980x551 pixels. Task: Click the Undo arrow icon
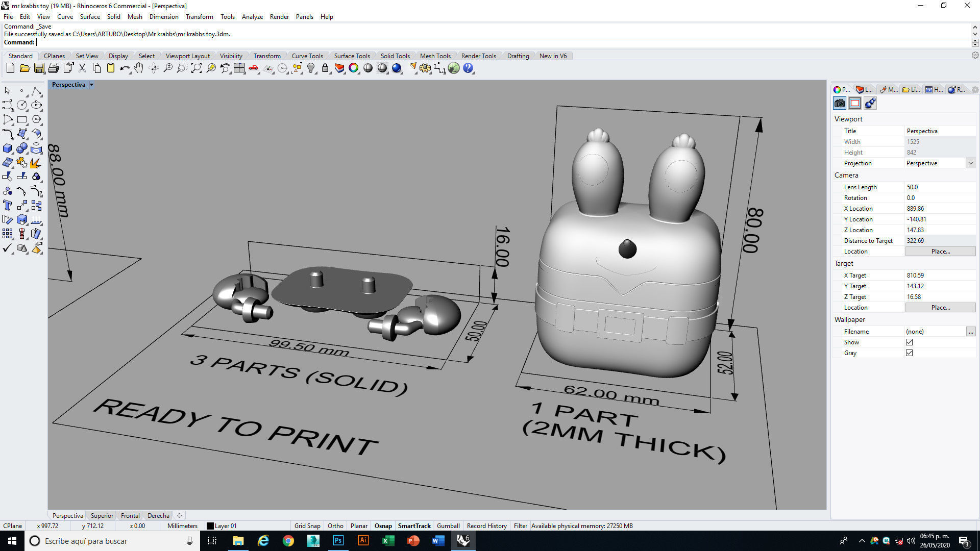tap(125, 68)
